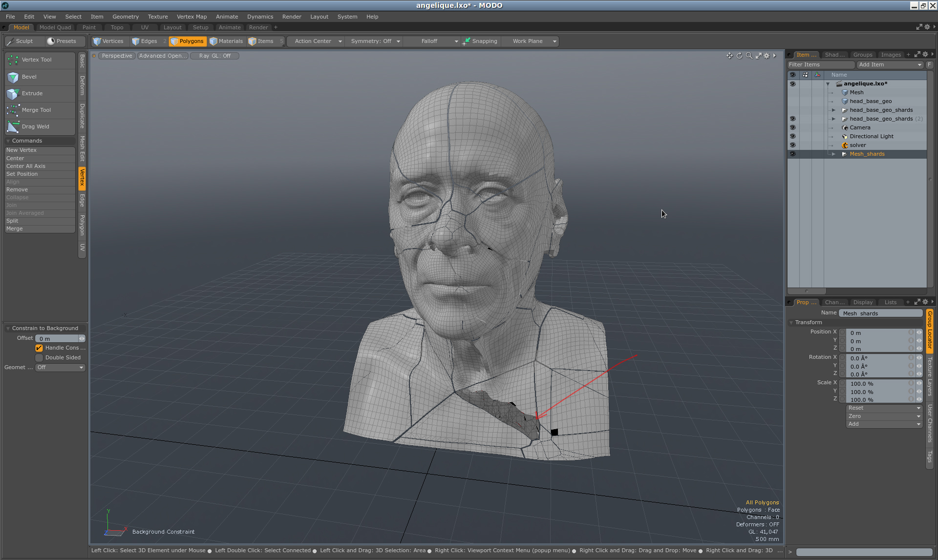Click the Center All Axis command
The image size is (938, 560).
point(40,166)
